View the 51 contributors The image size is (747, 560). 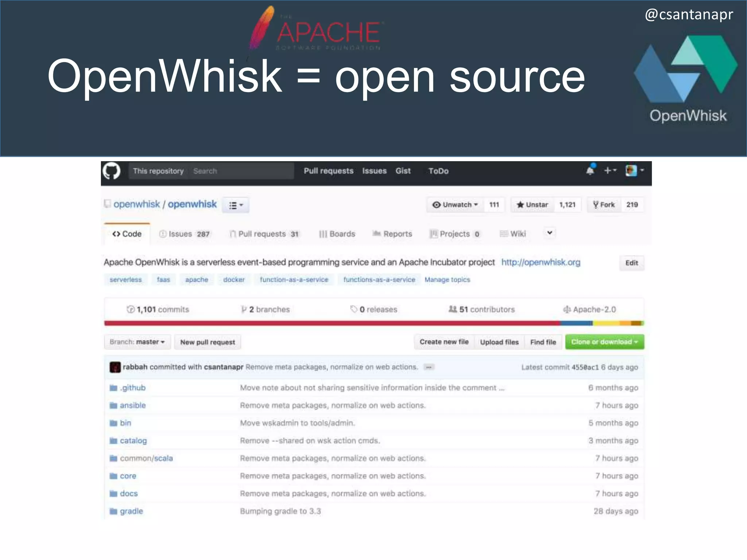coord(481,310)
